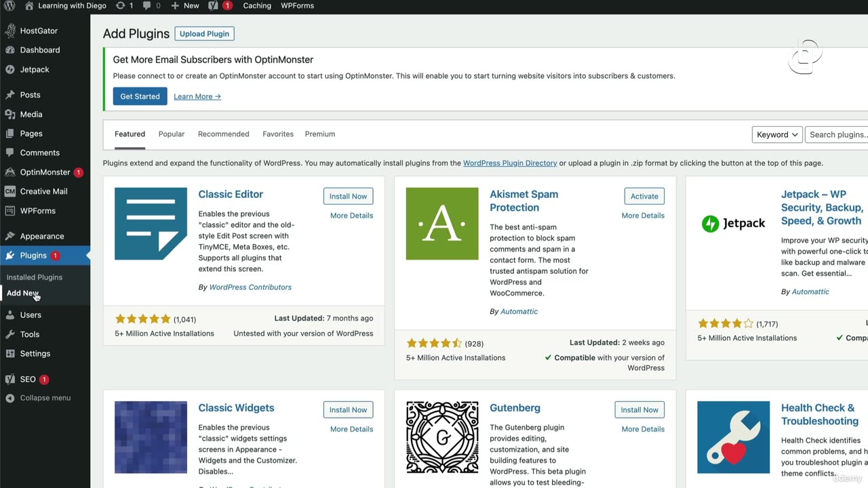Switch to the Recommended tab
The width and height of the screenshot is (868, 488).
[x=224, y=134]
